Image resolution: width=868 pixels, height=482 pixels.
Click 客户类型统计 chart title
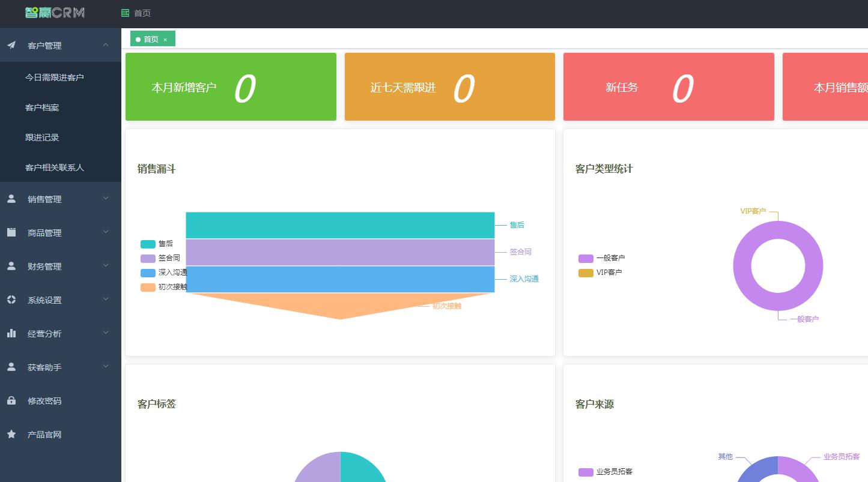click(x=604, y=169)
